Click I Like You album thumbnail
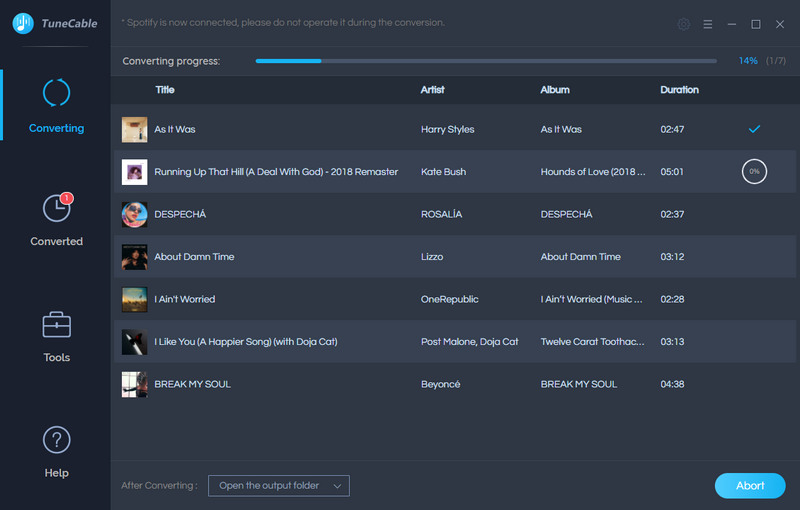800x510 pixels. coord(135,342)
